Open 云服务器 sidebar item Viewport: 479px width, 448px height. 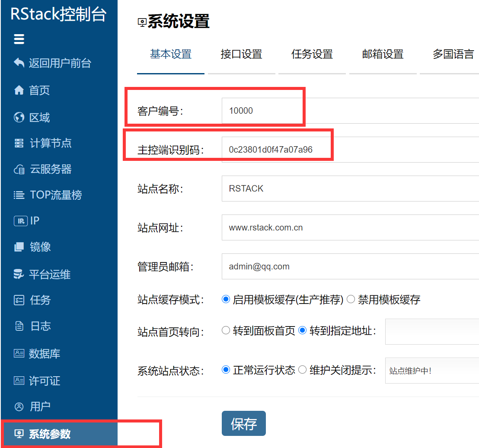pos(51,170)
